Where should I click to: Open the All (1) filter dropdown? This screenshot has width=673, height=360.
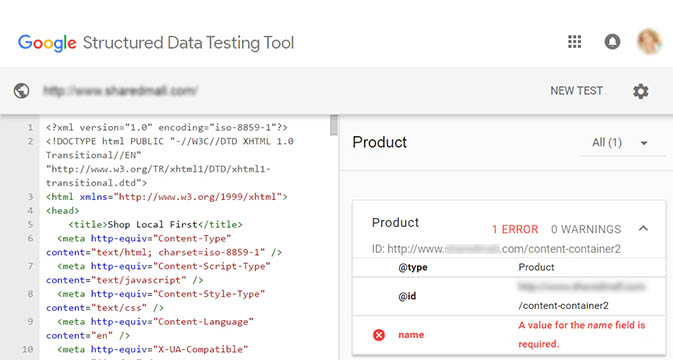click(x=621, y=142)
